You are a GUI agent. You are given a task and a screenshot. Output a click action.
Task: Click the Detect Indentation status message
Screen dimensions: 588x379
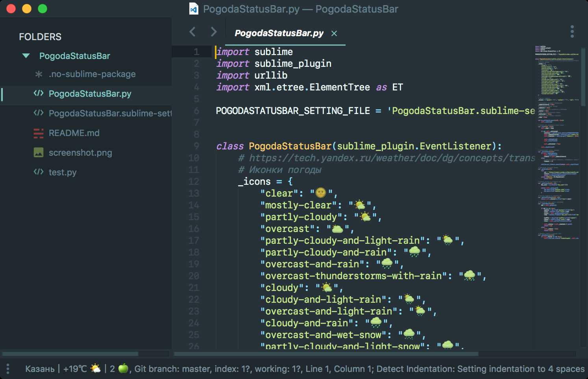[481, 369]
